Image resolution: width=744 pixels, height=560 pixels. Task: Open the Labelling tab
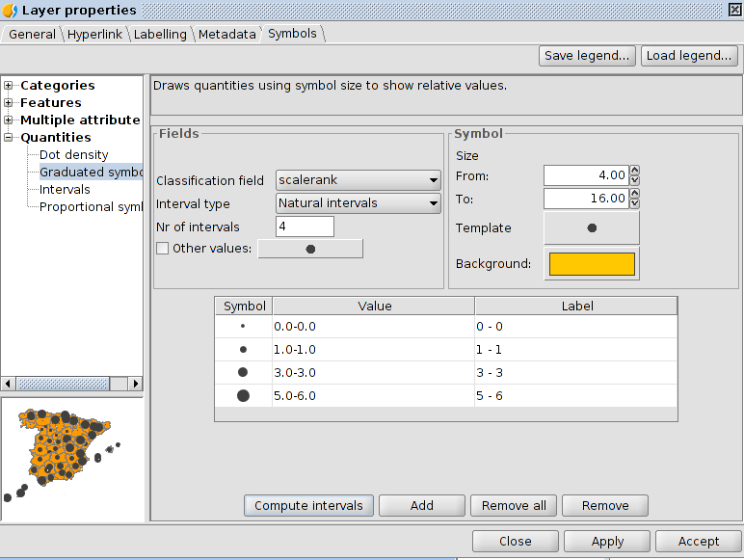click(160, 34)
